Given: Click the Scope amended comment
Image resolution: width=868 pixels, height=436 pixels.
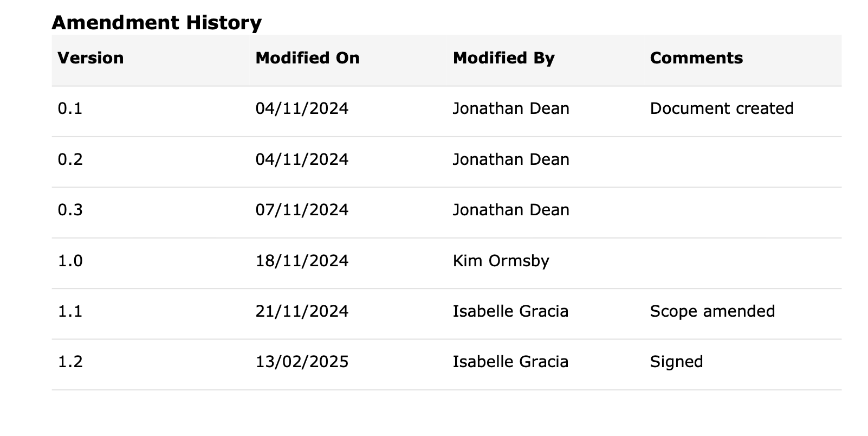Looking at the screenshot, I should point(712,311).
